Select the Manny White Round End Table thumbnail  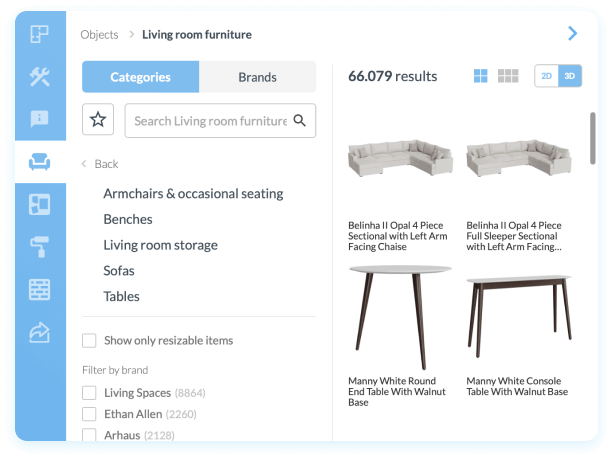pyautogui.click(x=400, y=318)
